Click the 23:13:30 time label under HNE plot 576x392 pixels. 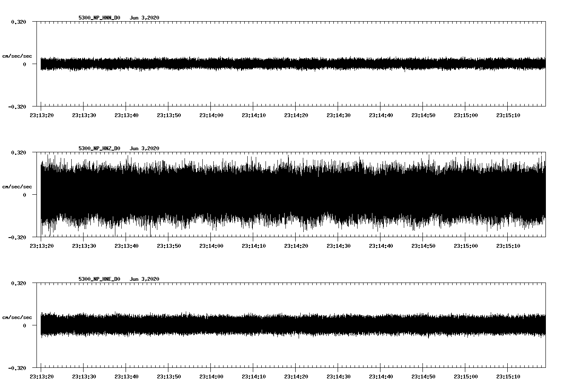[x=84, y=376]
